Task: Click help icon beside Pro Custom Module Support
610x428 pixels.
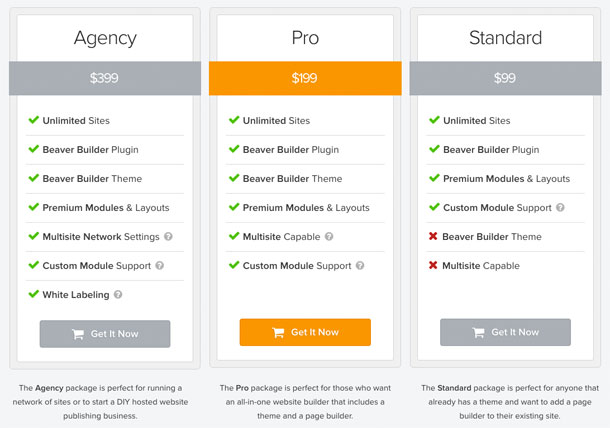Action: [360, 266]
